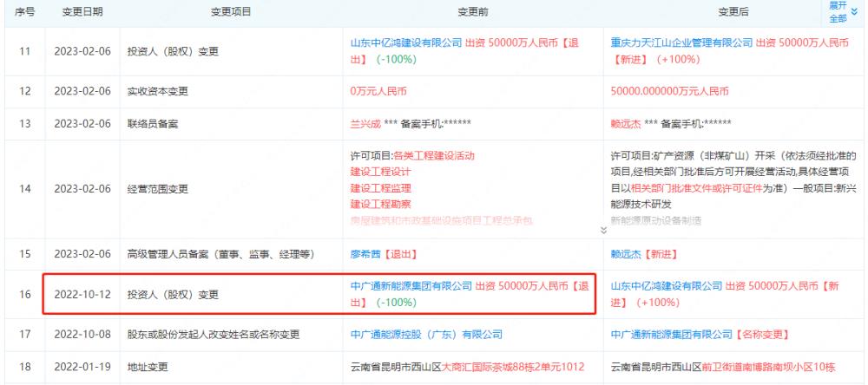The image size is (868, 385).
Task: Click the 变更后 column header
Action: 733,11
